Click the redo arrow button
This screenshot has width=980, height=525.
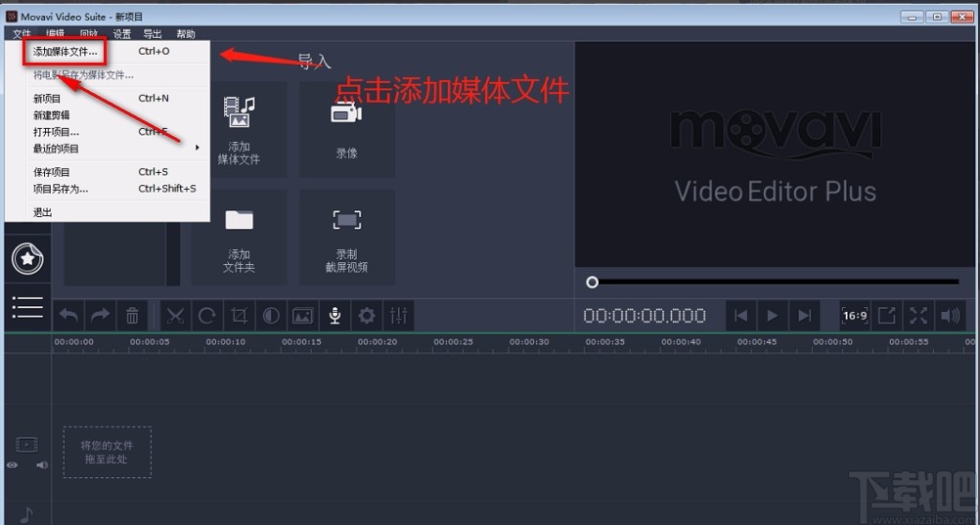[x=100, y=316]
